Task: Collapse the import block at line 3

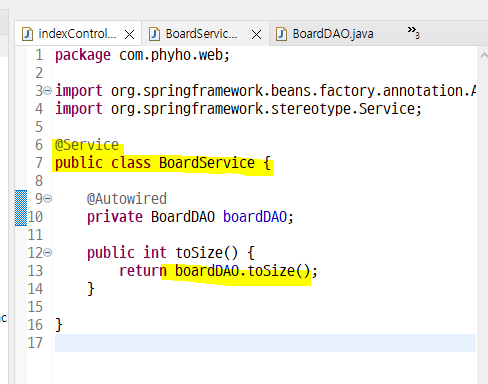Action: [48, 91]
